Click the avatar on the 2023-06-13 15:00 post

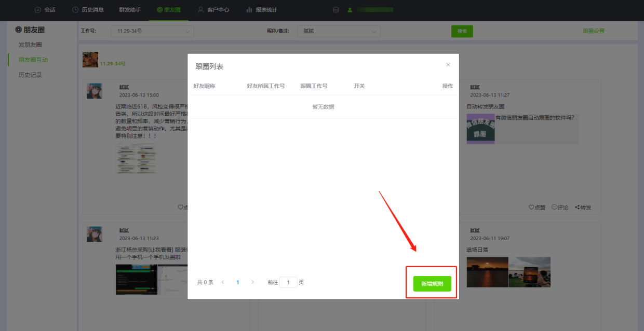point(95,91)
